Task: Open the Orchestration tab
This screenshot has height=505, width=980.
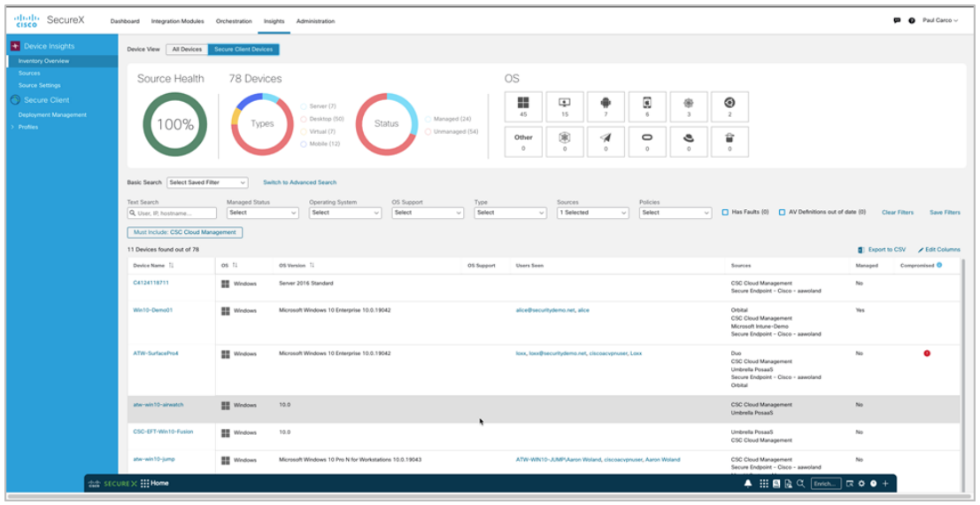Action: (234, 21)
